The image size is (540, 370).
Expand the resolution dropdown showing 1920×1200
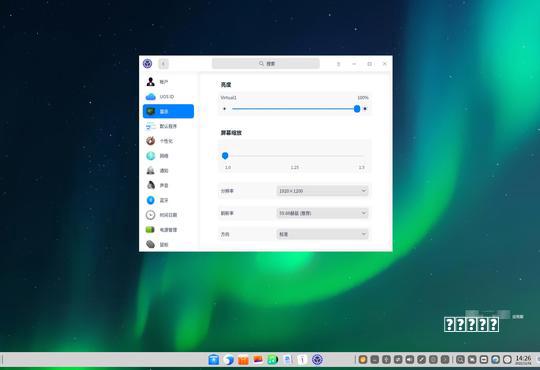pos(322,191)
